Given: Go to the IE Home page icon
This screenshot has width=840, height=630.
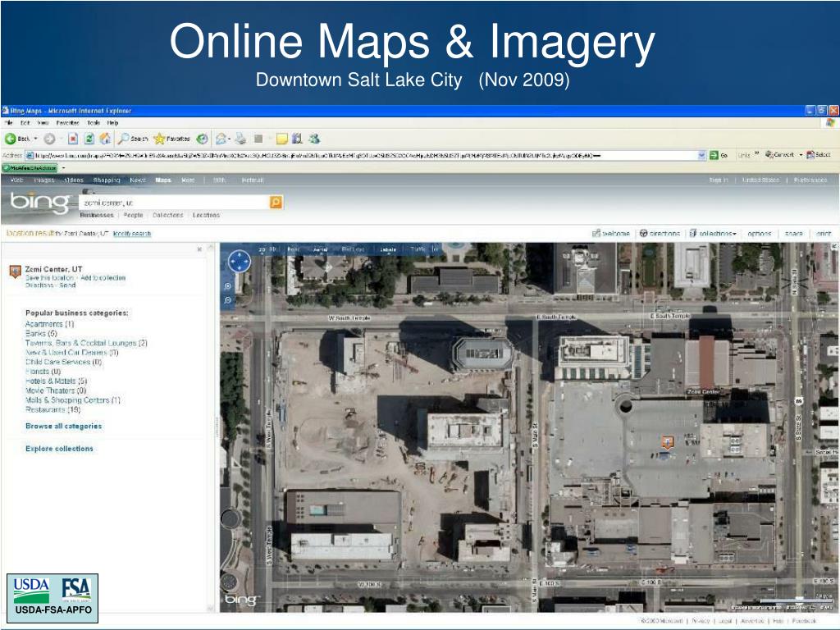Looking at the screenshot, I should point(105,139).
